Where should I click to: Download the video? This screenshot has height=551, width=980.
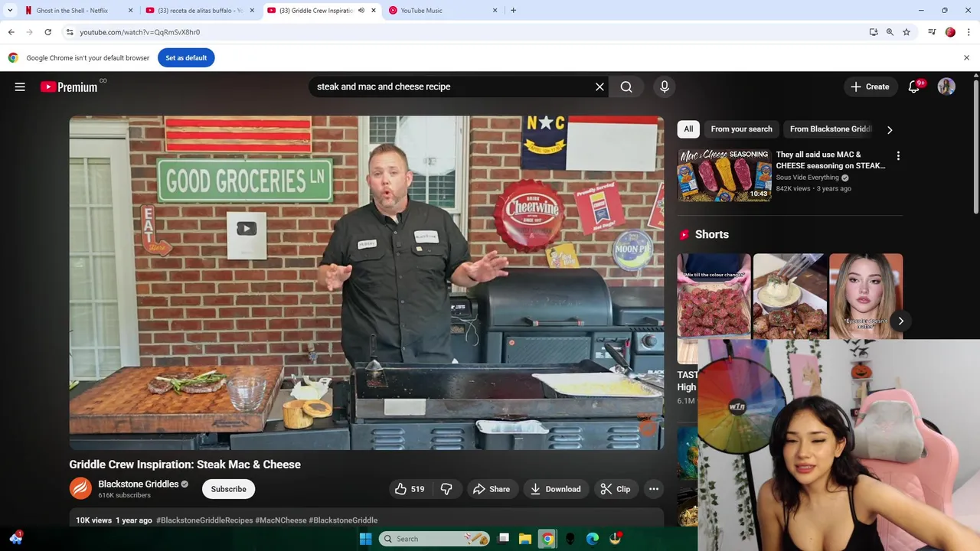pos(555,489)
